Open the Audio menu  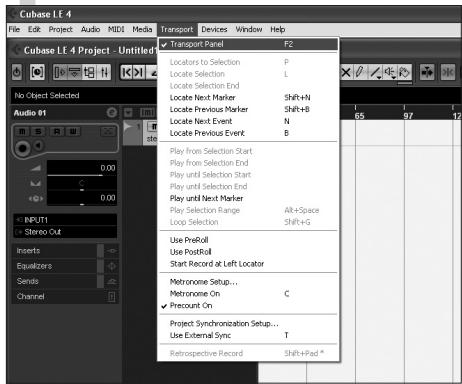click(x=90, y=29)
